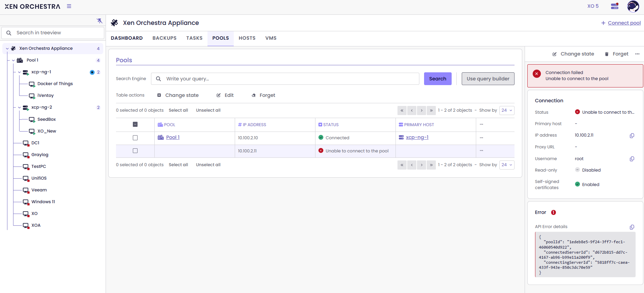Click Edit table action
This screenshot has width=644, height=293.
pos(225,95)
